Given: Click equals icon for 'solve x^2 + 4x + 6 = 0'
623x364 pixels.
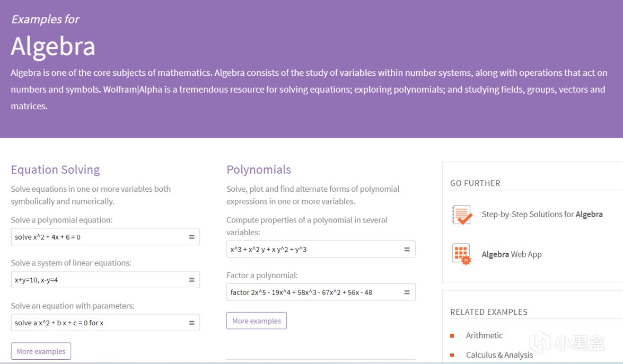Looking at the screenshot, I should coord(191,237).
